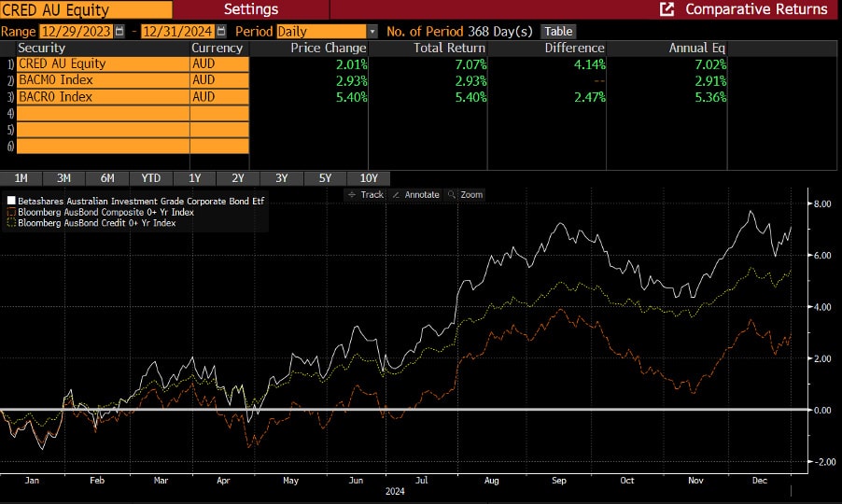The height and width of the screenshot is (504, 842).
Task: Select the 1M range tab
Action: [x=21, y=178]
